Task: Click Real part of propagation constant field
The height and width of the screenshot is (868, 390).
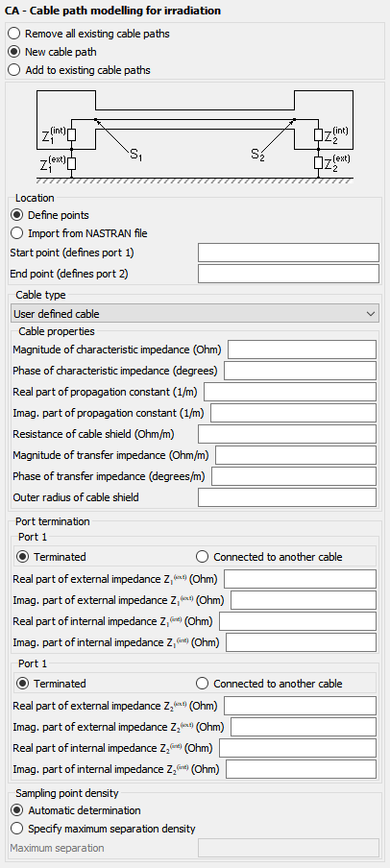Action: pyautogui.click(x=290, y=392)
